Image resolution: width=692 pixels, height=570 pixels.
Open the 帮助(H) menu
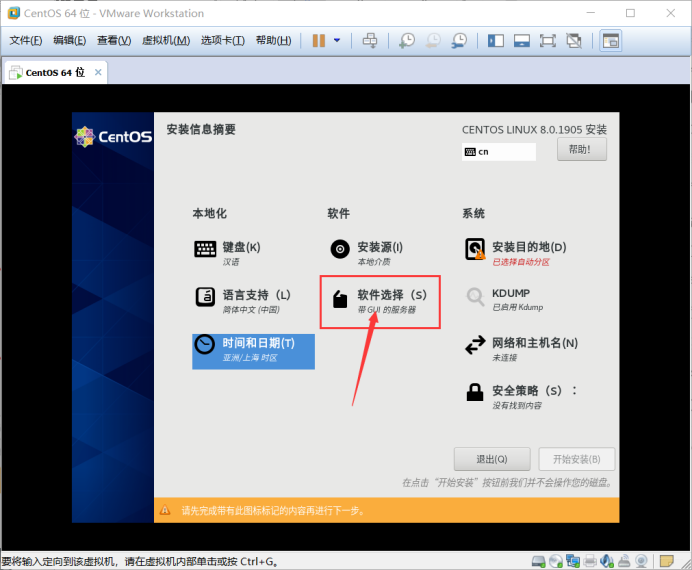pos(274,41)
